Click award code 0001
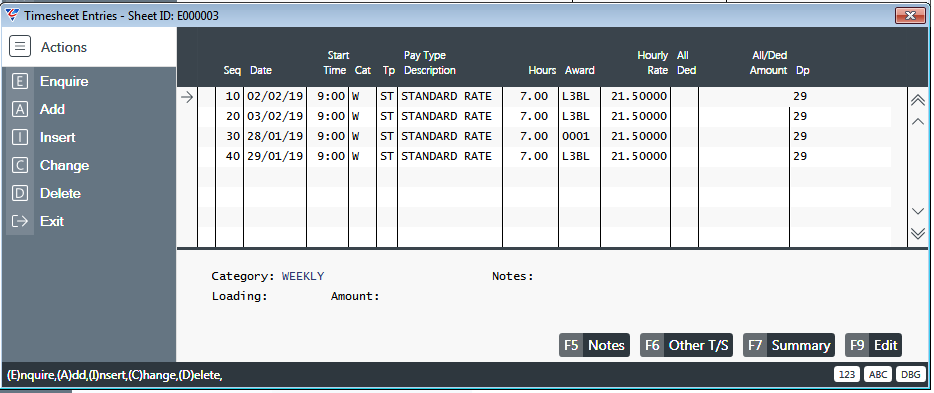This screenshot has height=393, width=934. click(x=575, y=136)
